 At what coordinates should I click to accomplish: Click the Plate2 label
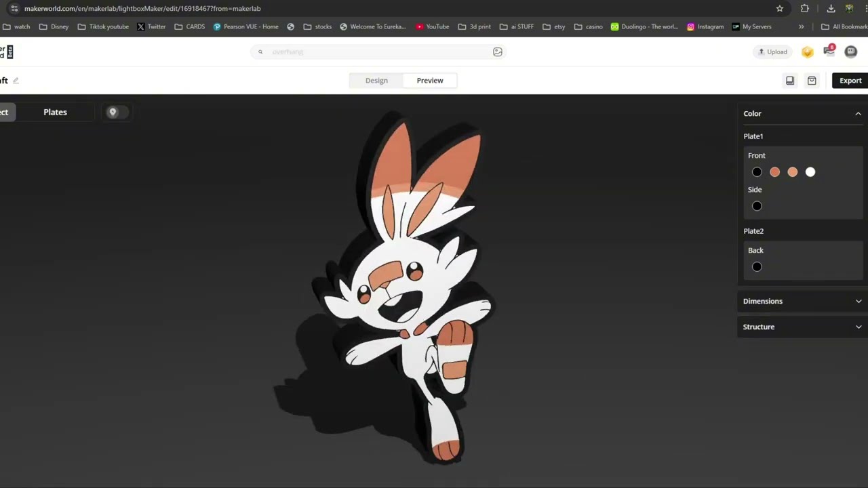[753, 231]
